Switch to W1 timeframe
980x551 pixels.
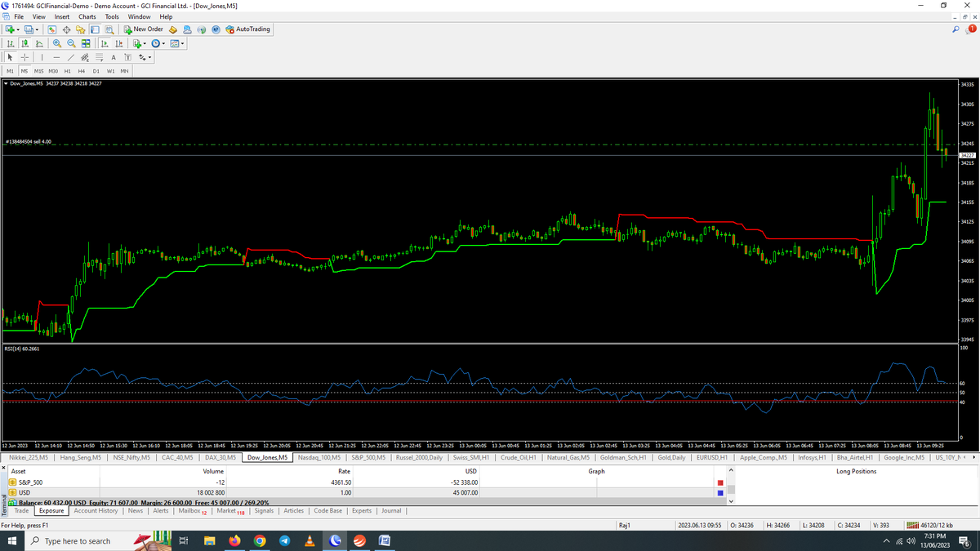110,71
